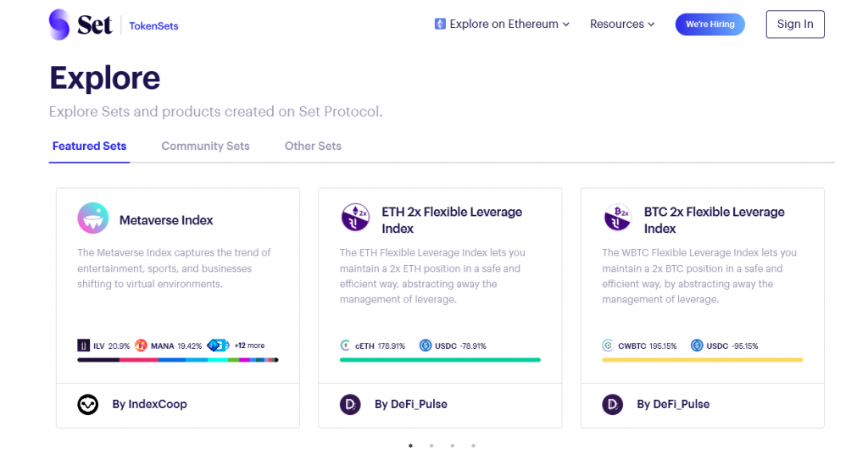The height and width of the screenshot is (459, 868).
Task: Click the CWBTC token icon
Action: (608, 346)
